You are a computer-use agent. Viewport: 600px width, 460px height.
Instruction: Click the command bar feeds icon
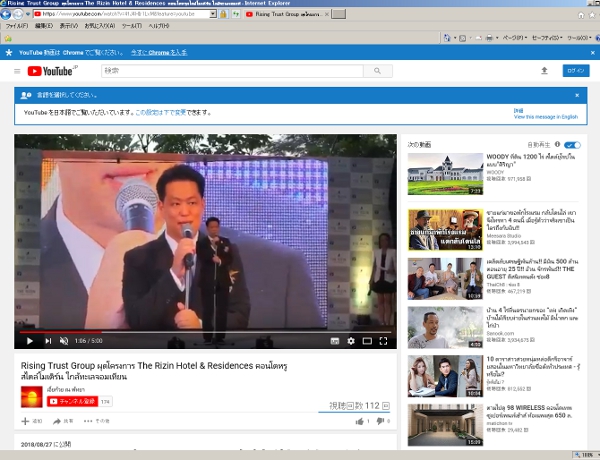[462, 38]
